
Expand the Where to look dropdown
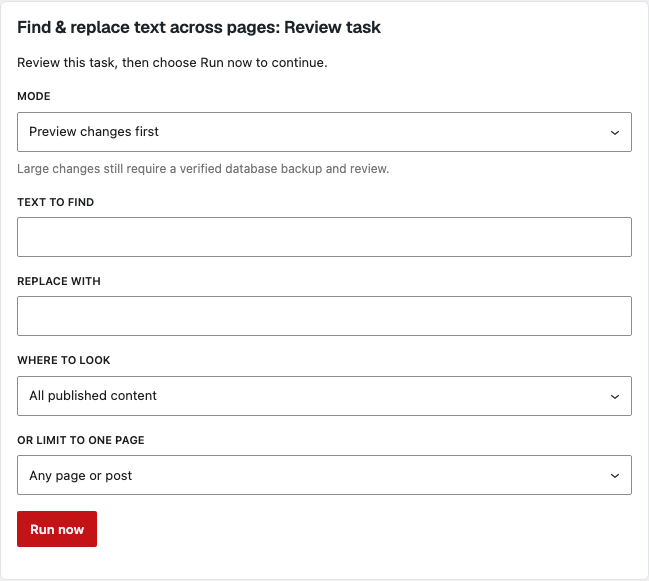[x=324, y=396]
